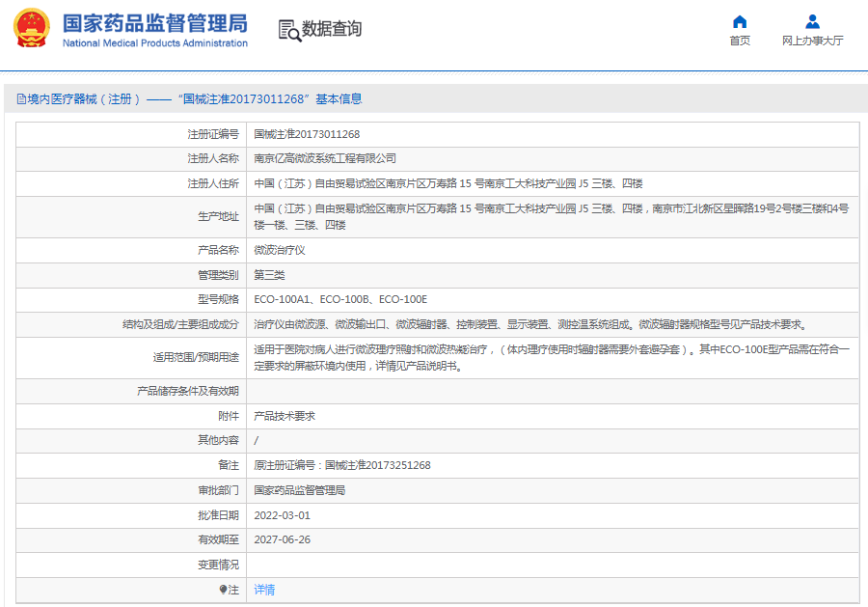
Task: Click the 产品储存条件及有效期 label
Action: 188,391
